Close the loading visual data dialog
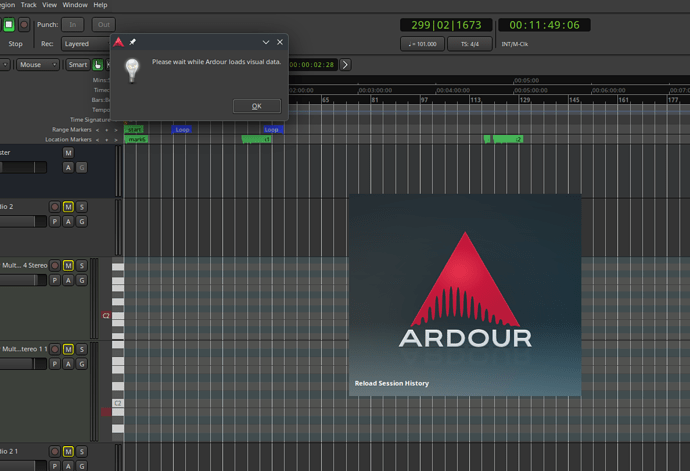Viewport: 690px width, 471px height. pyautogui.click(x=280, y=42)
